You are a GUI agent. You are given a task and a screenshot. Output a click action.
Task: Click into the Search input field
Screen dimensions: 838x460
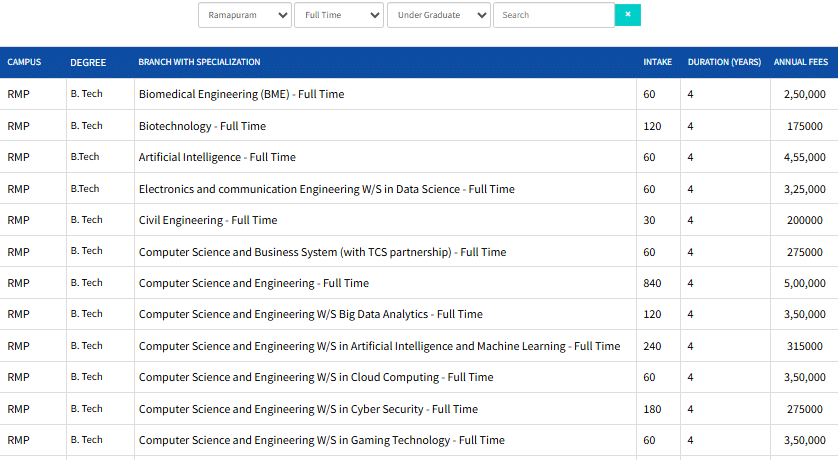coord(553,15)
